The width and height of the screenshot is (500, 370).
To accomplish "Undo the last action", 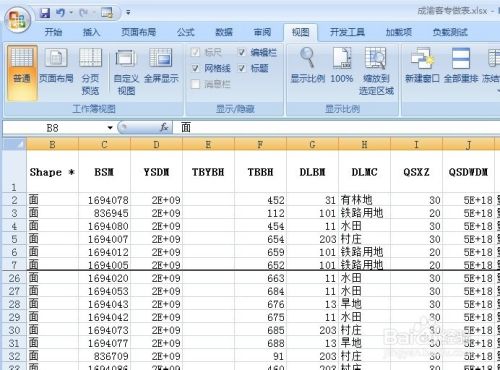I will pos(61,13).
